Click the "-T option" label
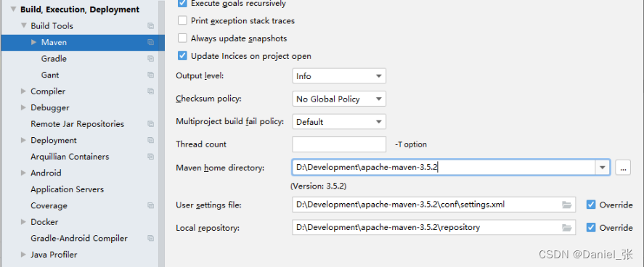The width and height of the screenshot is (644, 267). pyautogui.click(x=411, y=144)
